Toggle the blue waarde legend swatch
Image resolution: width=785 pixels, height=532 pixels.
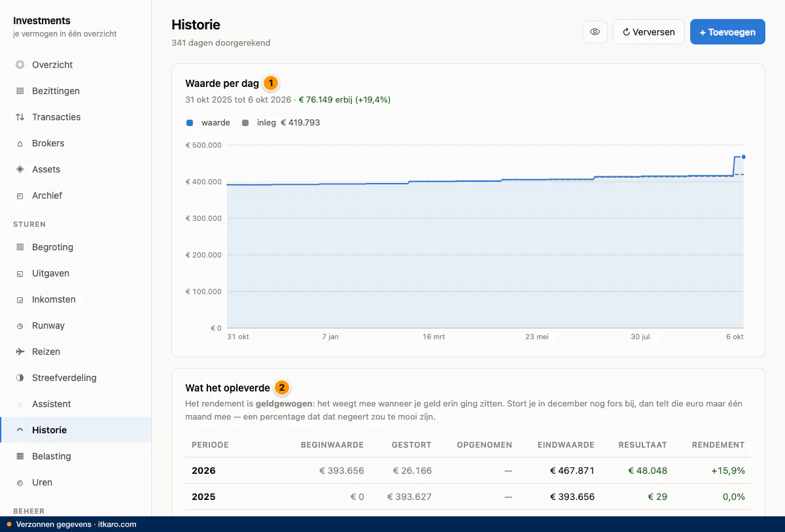point(190,122)
